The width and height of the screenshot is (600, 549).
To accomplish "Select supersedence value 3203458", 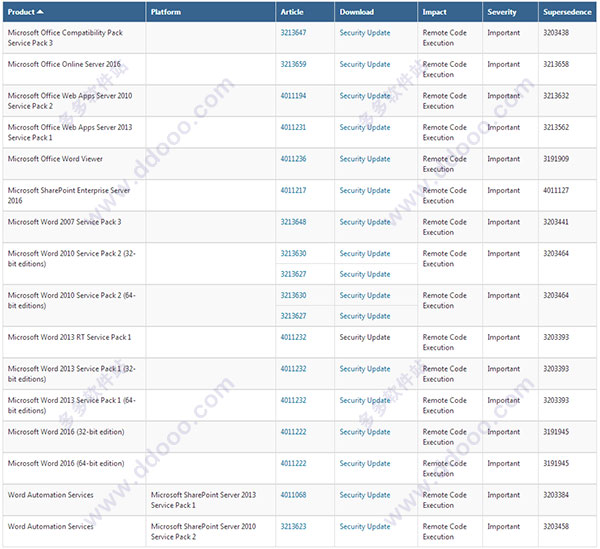I will tap(556, 526).
